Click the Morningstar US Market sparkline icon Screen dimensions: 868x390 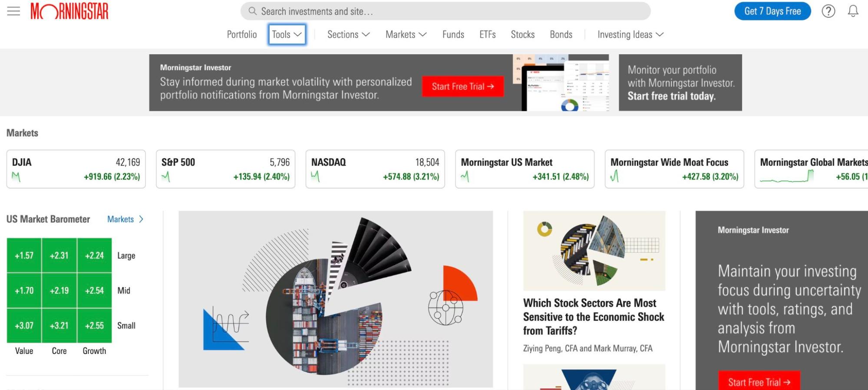click(465, 177)
